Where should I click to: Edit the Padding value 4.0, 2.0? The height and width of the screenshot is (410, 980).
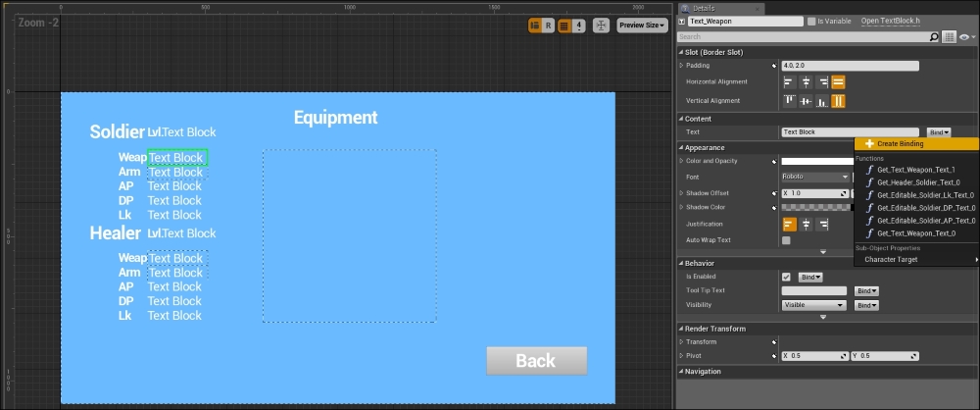coord(850,66)
